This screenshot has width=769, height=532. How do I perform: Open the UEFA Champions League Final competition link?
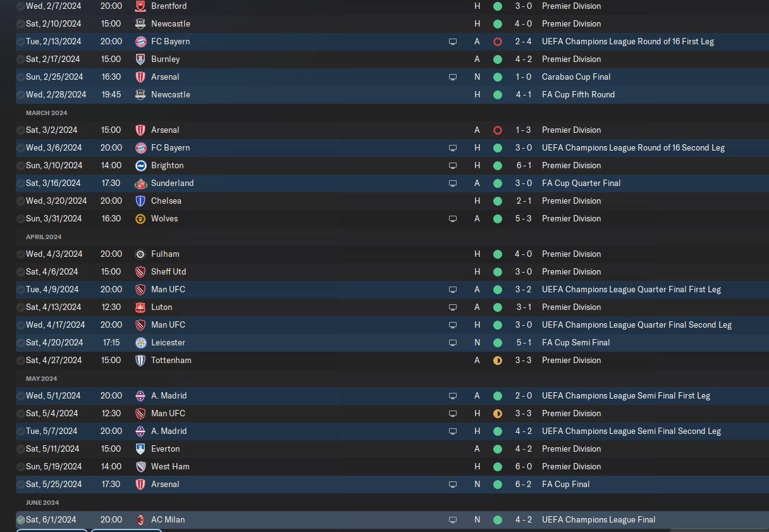[598, 519]
